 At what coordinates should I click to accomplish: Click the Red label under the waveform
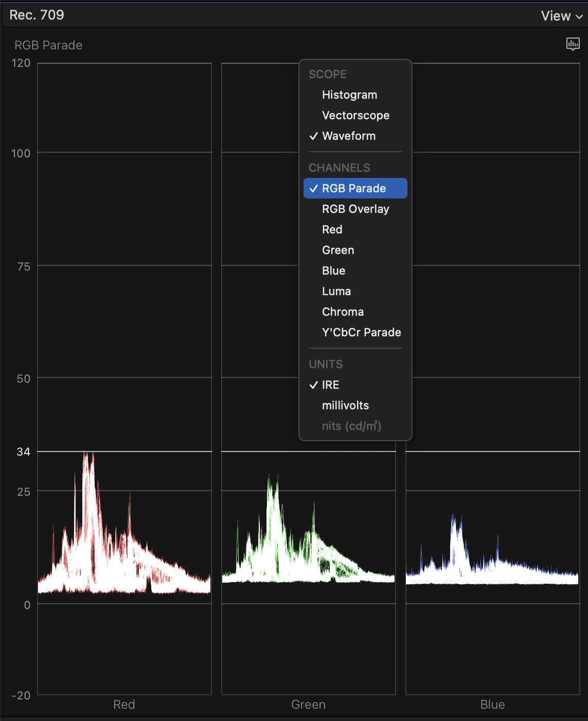coord(124,705)
